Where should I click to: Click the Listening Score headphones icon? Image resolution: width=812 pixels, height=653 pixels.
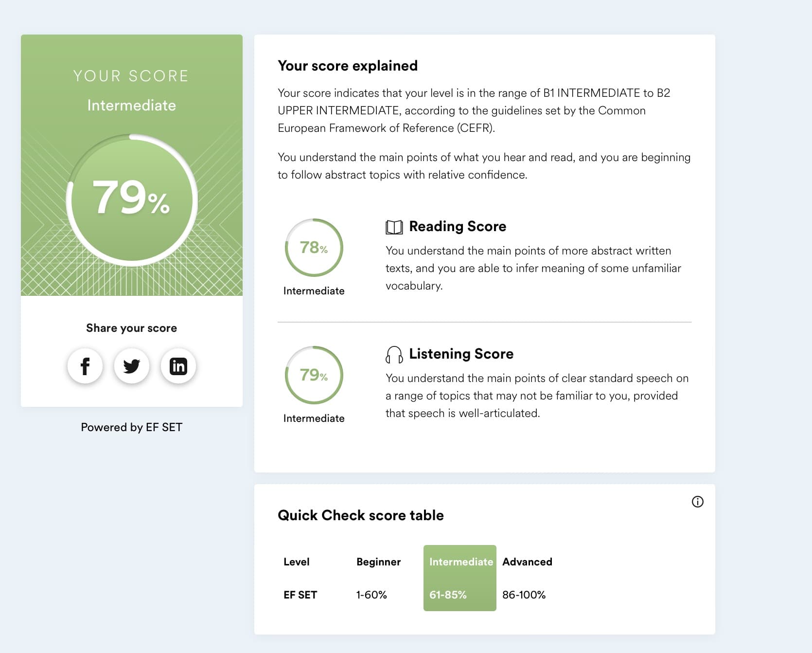tap(394, 355)
